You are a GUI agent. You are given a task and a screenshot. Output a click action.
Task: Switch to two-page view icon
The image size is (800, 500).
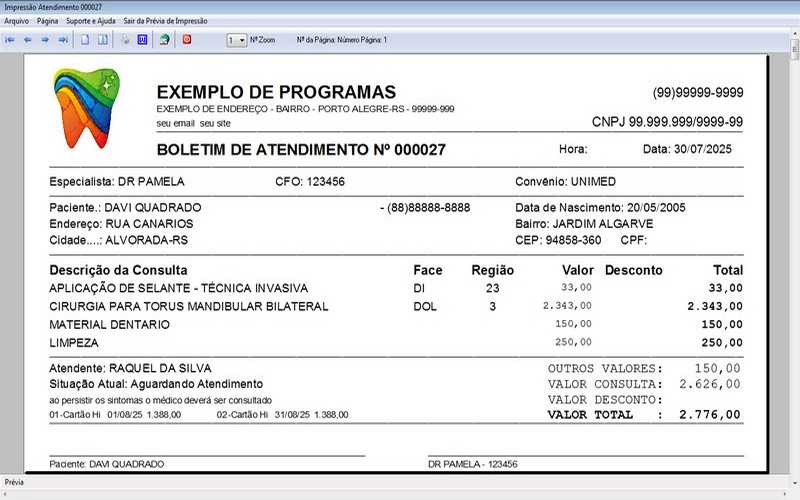coord(103,40)
